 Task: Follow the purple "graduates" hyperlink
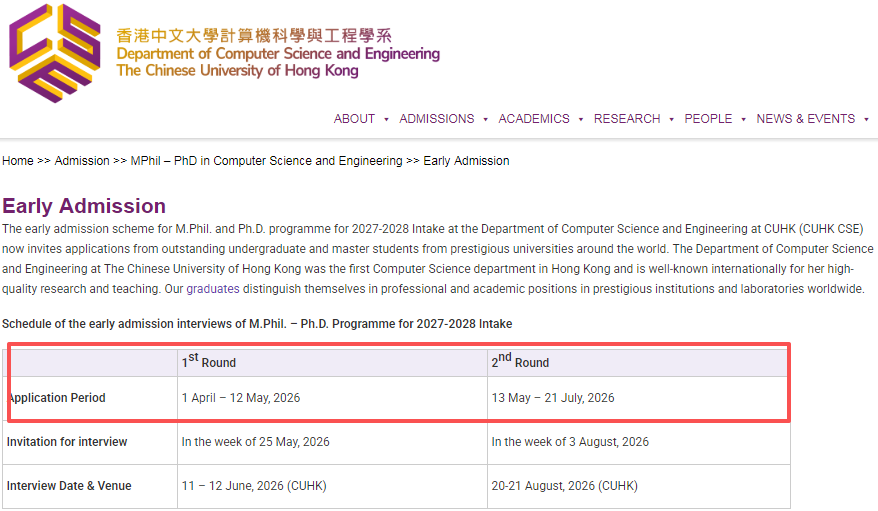pos(212,289)
